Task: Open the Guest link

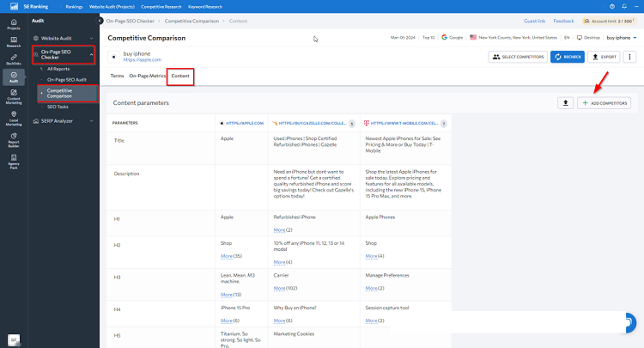Action: (534, 21)
